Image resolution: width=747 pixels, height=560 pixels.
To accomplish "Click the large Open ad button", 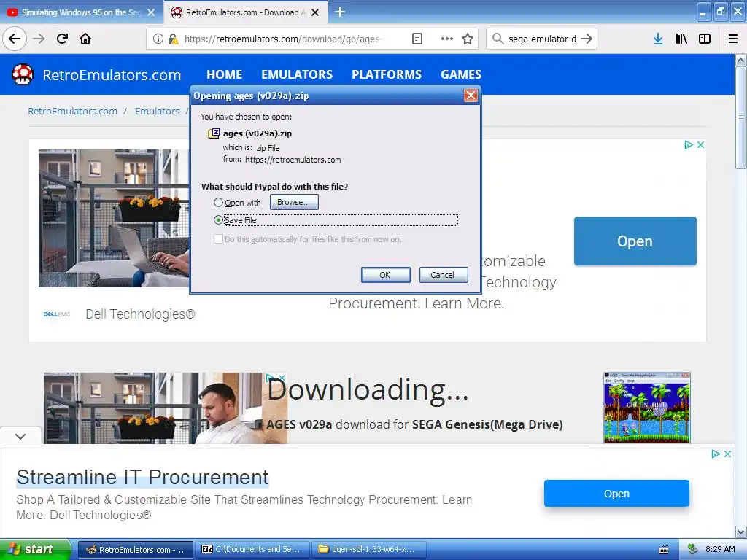I will click(635, 241).
